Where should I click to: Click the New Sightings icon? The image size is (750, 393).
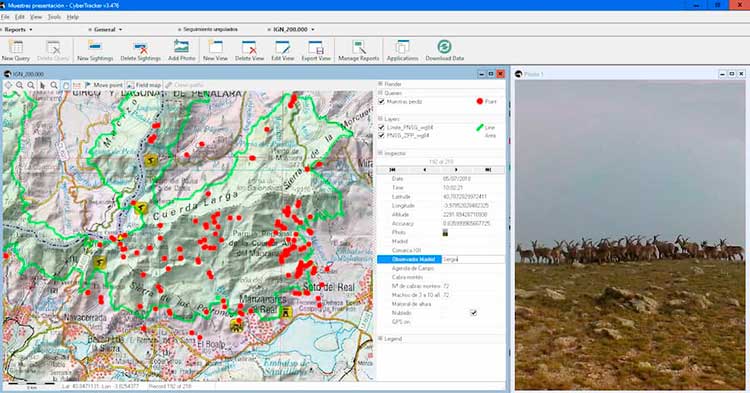pyautogui.click(x=95, y=47)
